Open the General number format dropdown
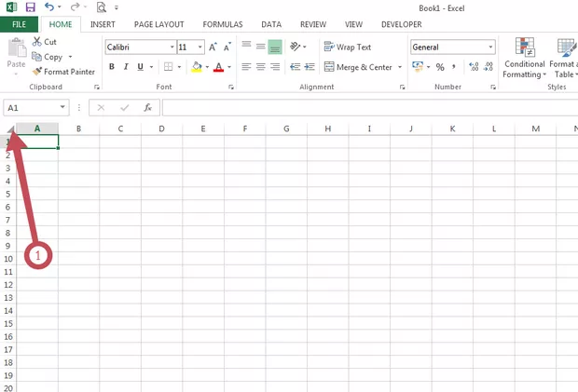Image resolution: width=578 pixels, height=392 pixels. [x=490, y=47]
